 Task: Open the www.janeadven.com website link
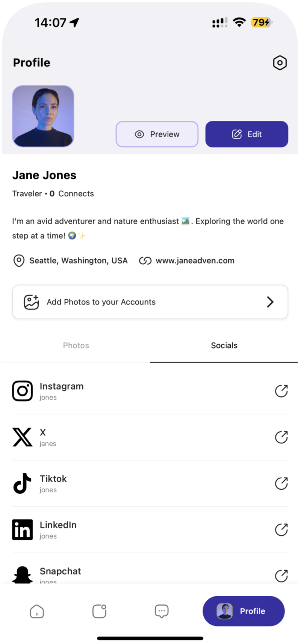(x=195, y=260)
